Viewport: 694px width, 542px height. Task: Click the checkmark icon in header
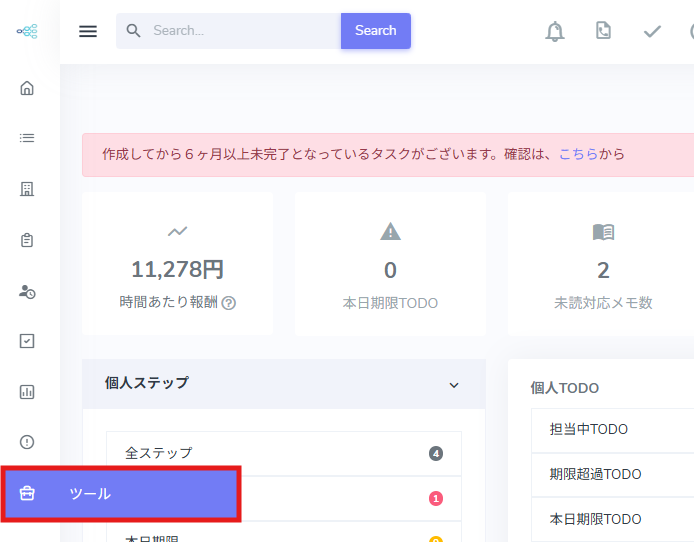[652, 31]
